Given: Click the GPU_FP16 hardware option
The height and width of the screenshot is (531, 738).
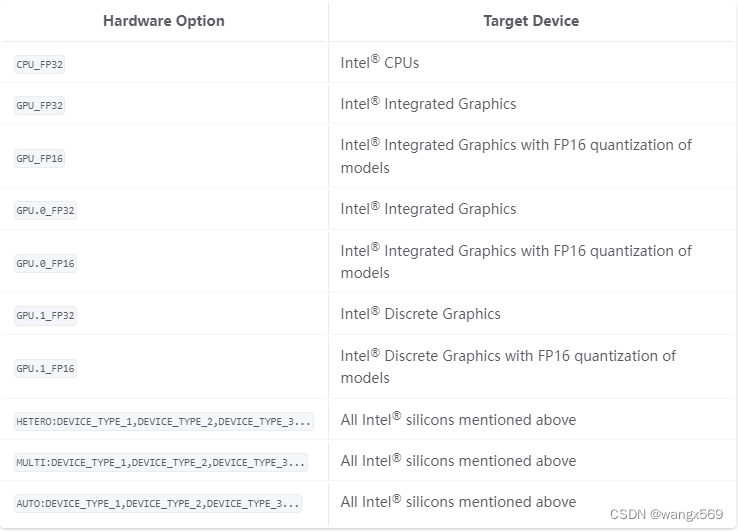Looking at the screenshot, I should 40,158.
